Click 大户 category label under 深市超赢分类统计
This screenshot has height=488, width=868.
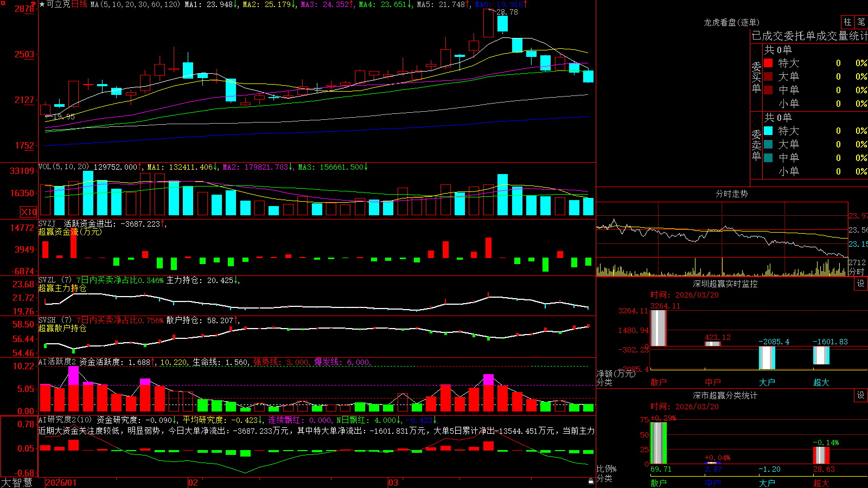767,483
